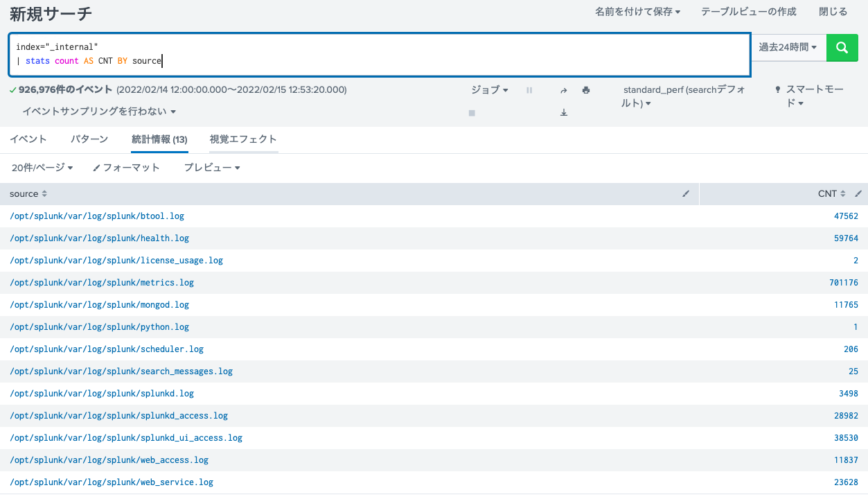868x499 pixels.
Task: Open the search_messages.log source link
Action: [x=121, y=371]
